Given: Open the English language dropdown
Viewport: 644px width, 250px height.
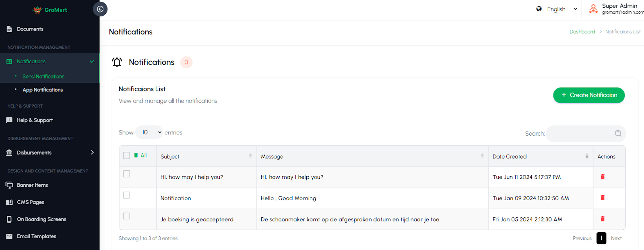Looking at the screenshot, I should (557, 9).
